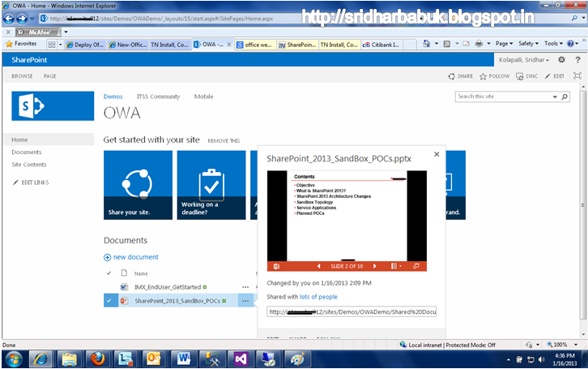
Task: Click the Focus on Content icon
Action: (x=577, y=75)
